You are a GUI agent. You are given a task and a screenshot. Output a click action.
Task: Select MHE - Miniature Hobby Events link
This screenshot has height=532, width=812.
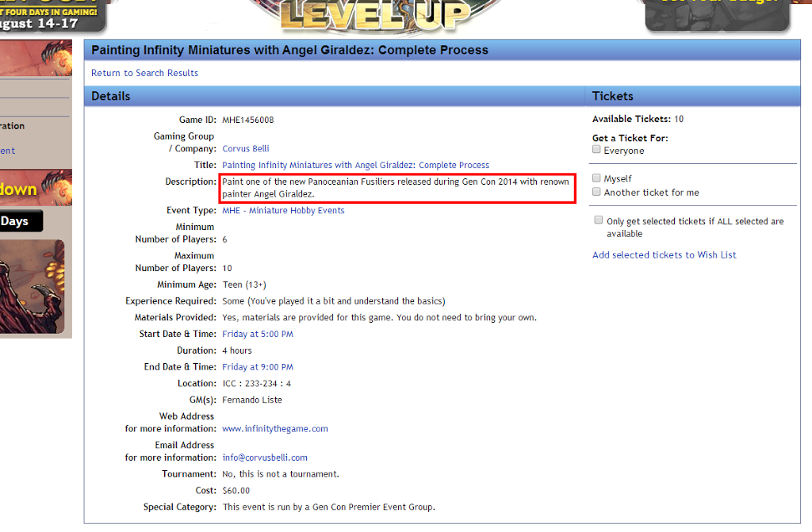(x=283, y=210)
